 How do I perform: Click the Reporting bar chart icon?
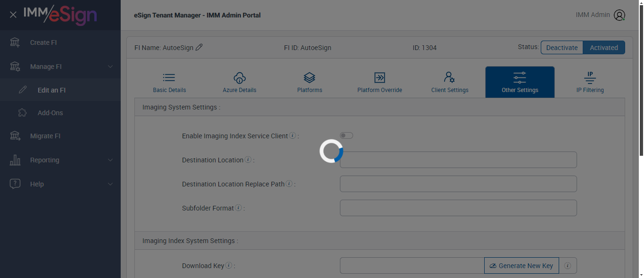[x=15, y=160]
